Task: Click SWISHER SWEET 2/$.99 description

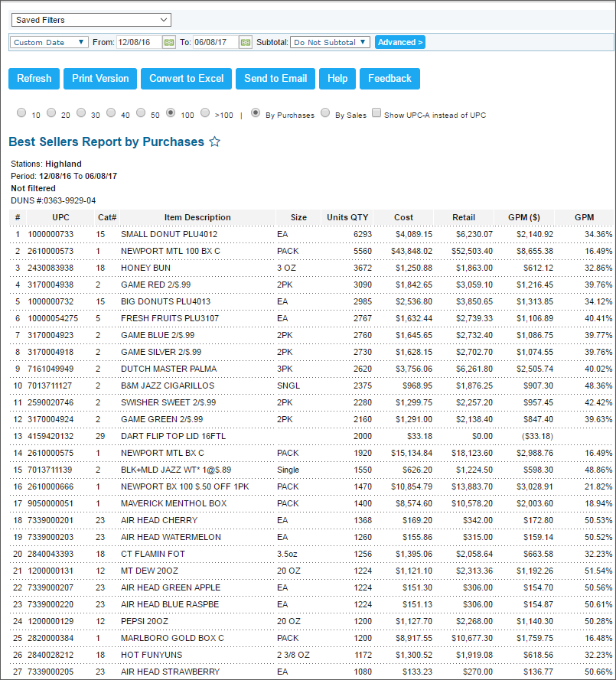Action: (168, 403)
